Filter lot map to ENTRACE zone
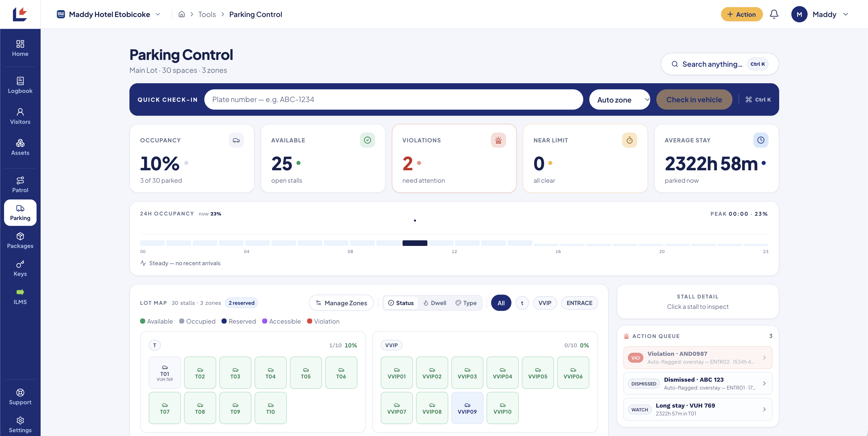The width and height of the screenshot is (868, 436). coord(579,303)
